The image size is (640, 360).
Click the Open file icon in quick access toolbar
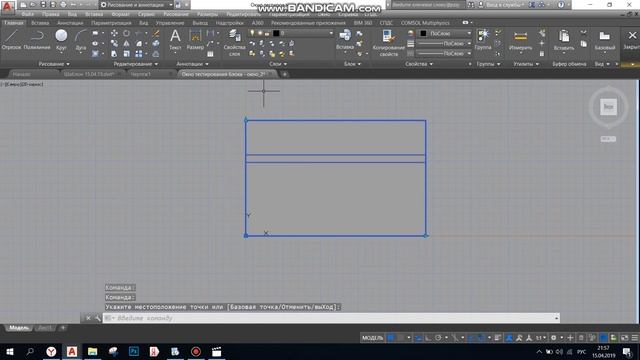click(33, 5)
